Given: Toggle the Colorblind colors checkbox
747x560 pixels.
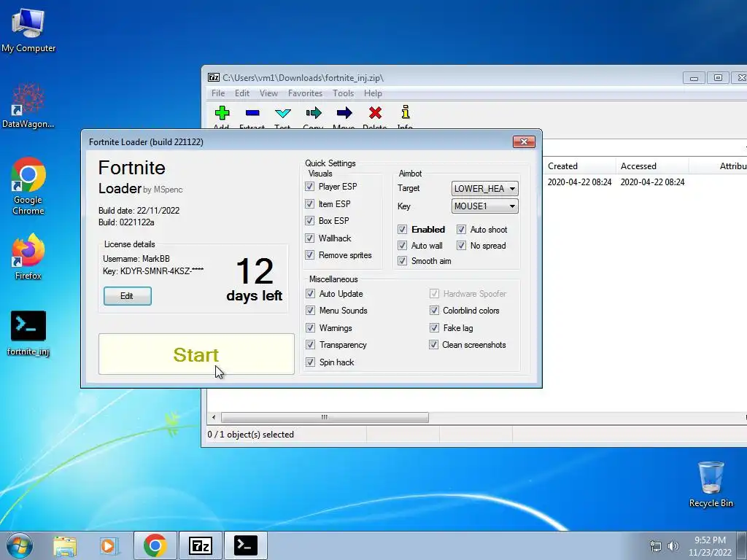Looking at the screenshot, I should [x=434, y=310].
